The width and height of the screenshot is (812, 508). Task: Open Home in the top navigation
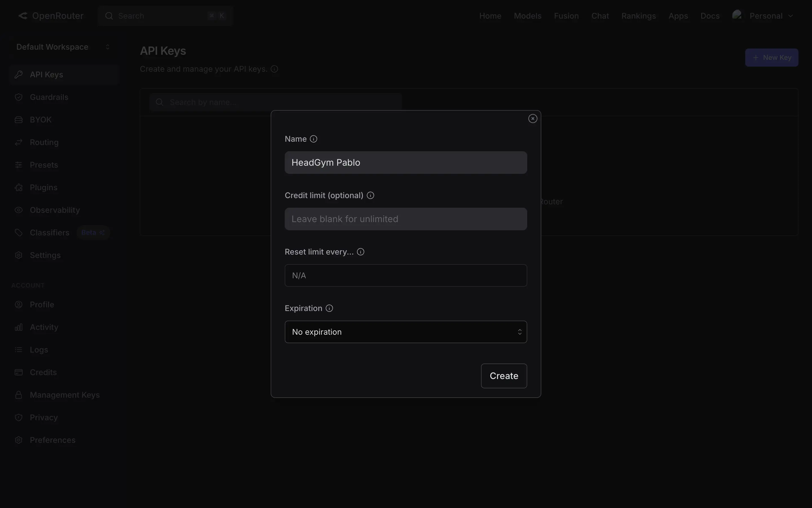pos(490,16)
